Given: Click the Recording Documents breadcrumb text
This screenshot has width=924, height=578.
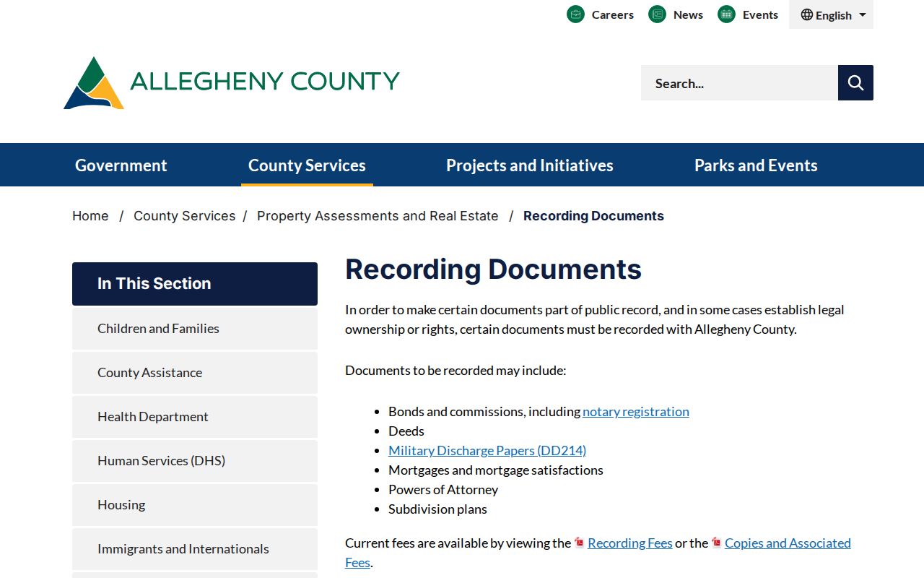Looking at the screenshot, I should [593, 216].
